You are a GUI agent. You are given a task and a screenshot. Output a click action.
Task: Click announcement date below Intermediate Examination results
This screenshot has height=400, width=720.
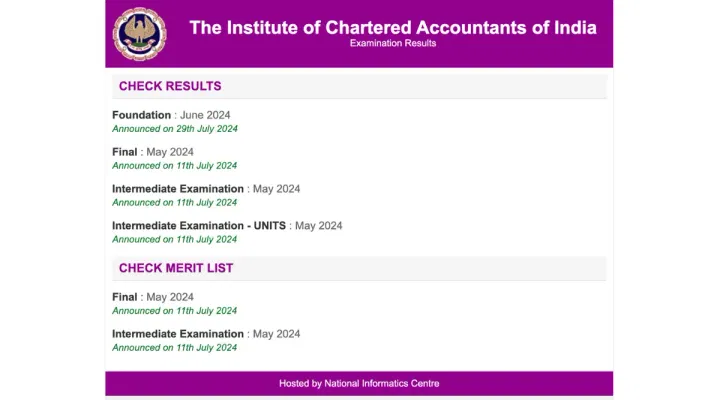tap(174, 203)
